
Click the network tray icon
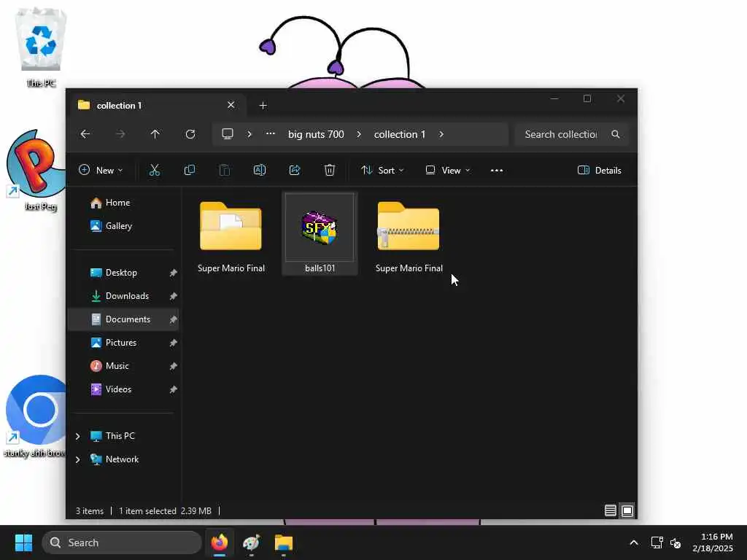pyautogui.click(x=657, y=542)
